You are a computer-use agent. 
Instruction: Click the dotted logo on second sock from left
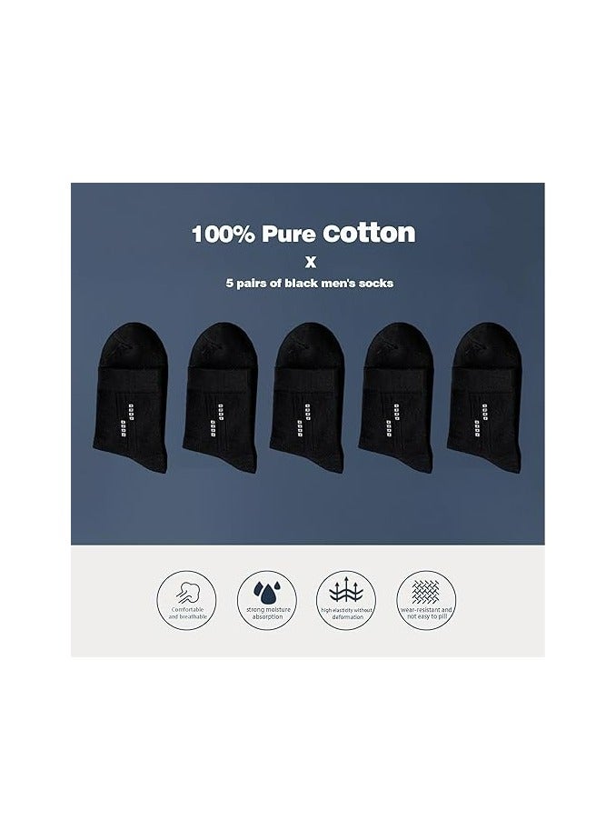click(216, 420)
